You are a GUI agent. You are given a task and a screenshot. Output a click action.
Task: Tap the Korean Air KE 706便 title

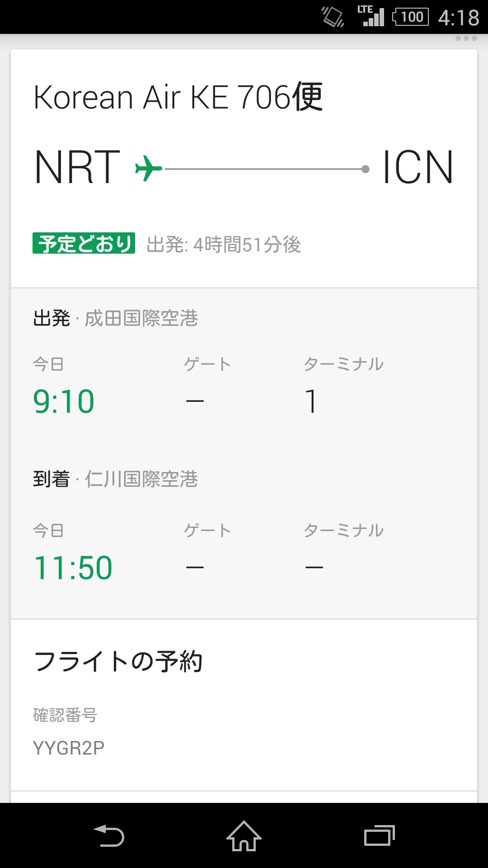coord(178,97)
